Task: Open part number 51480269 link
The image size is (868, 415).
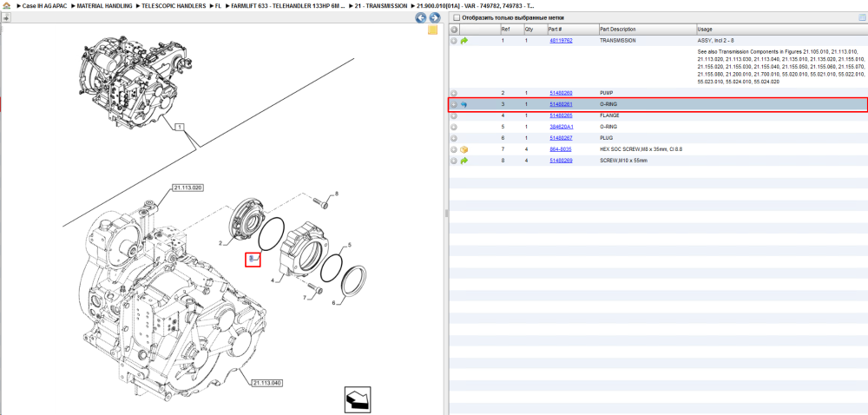Action: [x=561, y=161]
